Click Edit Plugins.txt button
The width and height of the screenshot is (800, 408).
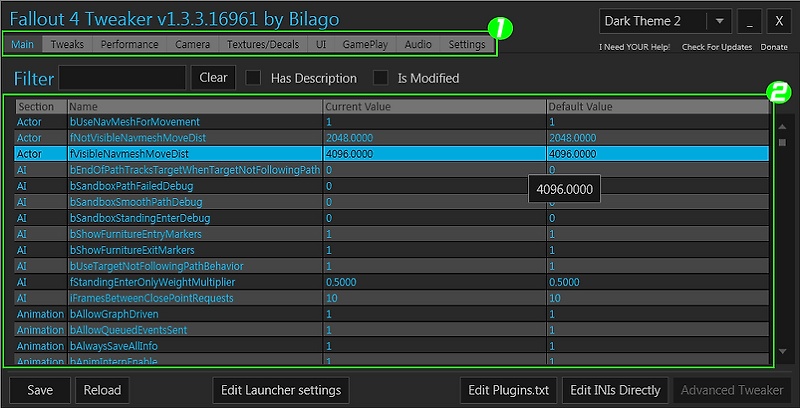tap(509, 391)
